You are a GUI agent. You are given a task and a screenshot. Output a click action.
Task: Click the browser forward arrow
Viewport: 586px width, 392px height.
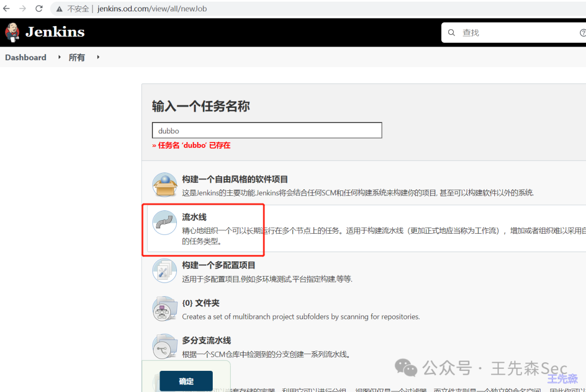pyautogui.click(x=23, y=8)
